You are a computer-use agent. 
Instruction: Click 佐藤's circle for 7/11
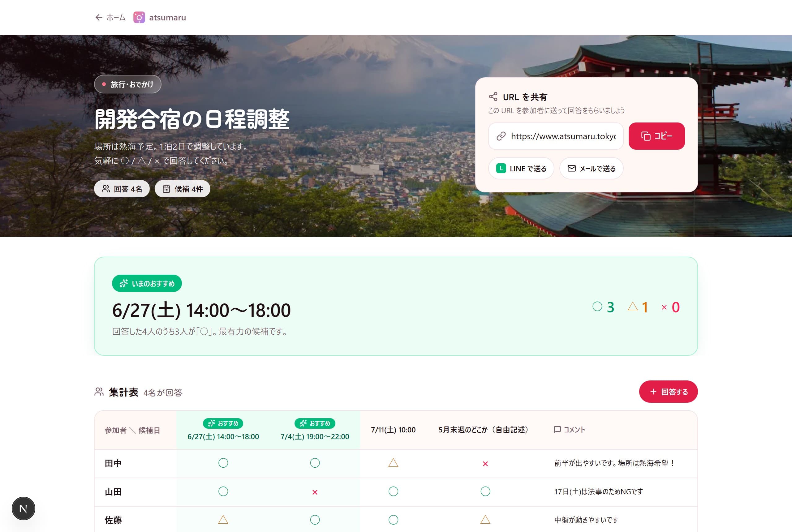click(393, 520)
